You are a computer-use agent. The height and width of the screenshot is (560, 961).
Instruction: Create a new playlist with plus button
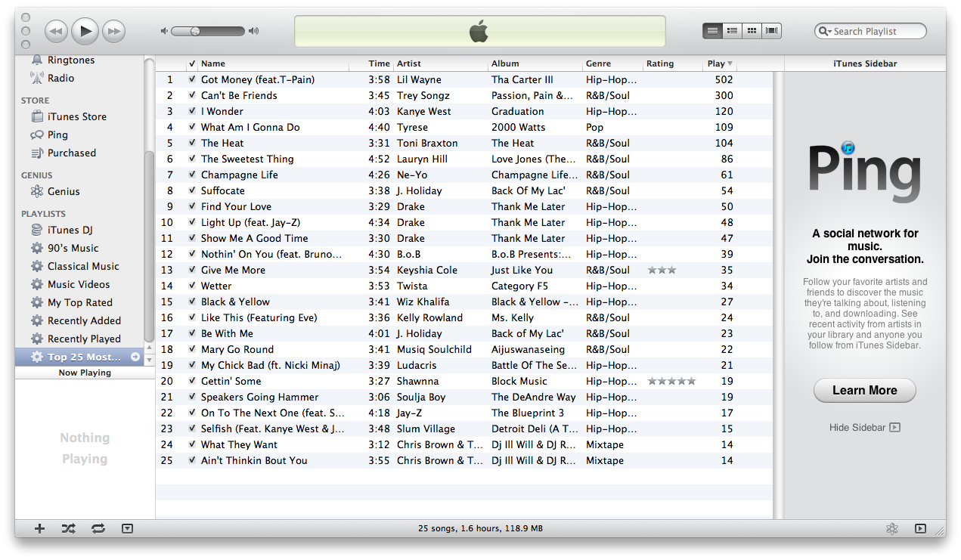(40, 529)
